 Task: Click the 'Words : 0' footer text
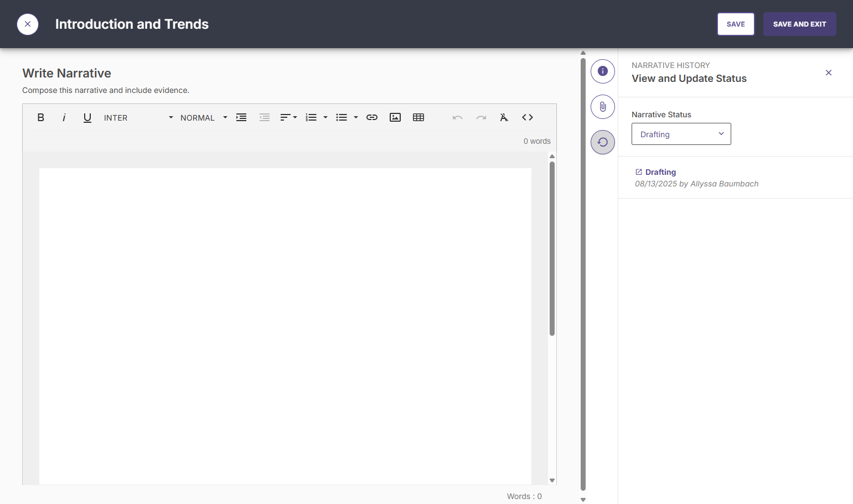[524, 496]
